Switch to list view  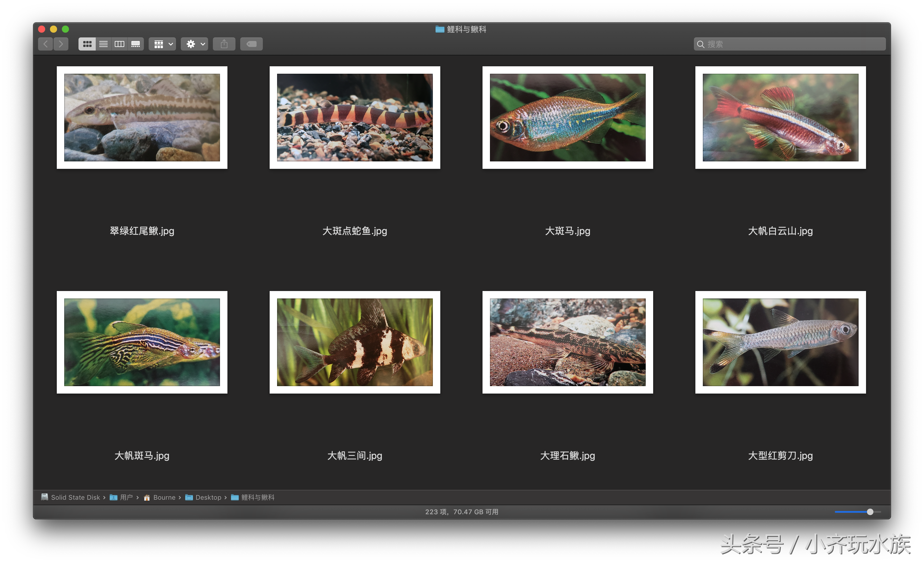(103, 44)
